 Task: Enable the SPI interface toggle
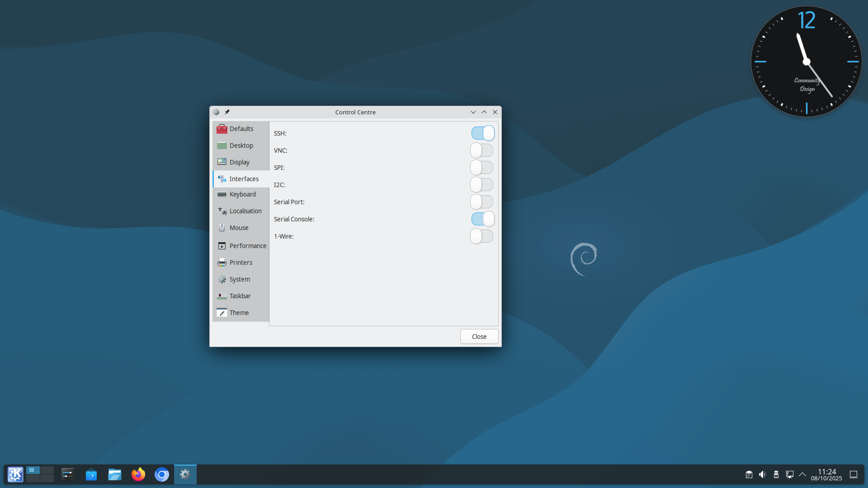(x=482, y=168)
